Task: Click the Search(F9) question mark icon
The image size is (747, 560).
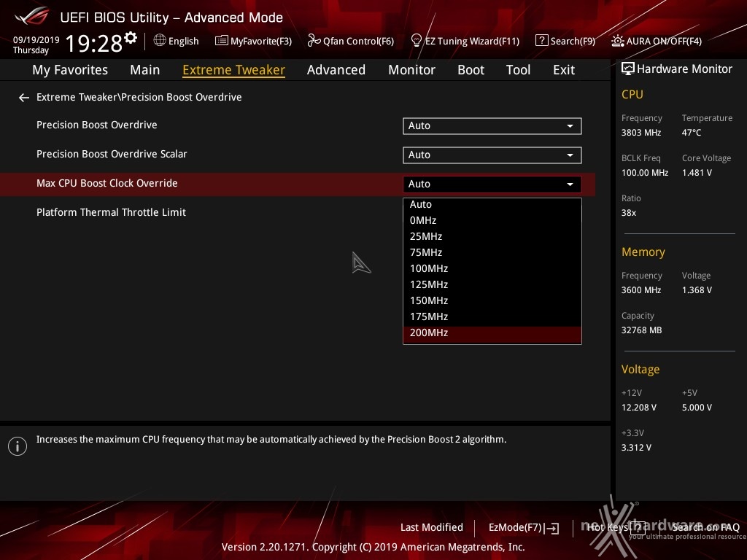Action: 542,41
